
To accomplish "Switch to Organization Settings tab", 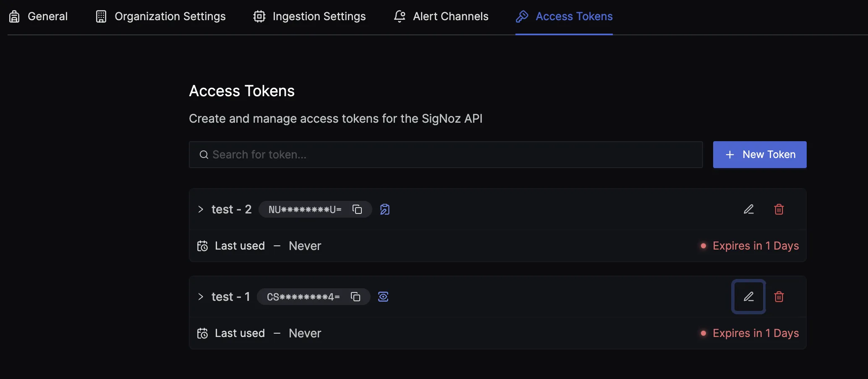I will click(161, 16).
